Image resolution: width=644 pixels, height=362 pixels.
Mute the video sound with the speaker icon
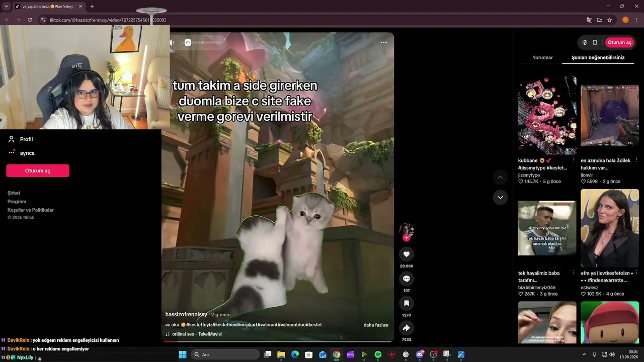(x=172, y=42)
